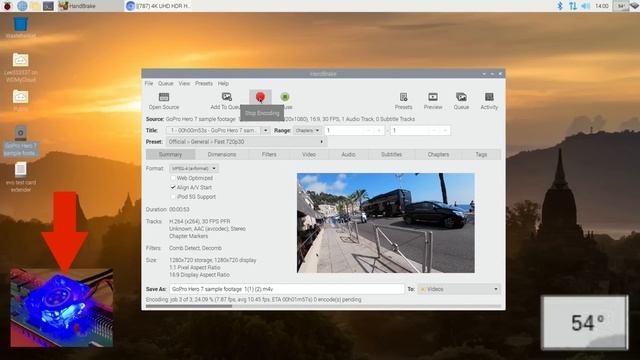Image resolution: width=640 pixels, height=360 pixels.
Task: Select evo test card extender desktop file
Action: click(x=20, y=177)
